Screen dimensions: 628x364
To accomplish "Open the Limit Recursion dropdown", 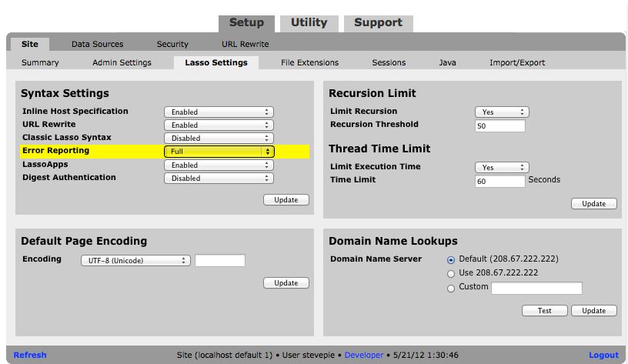I will [501, 112].
